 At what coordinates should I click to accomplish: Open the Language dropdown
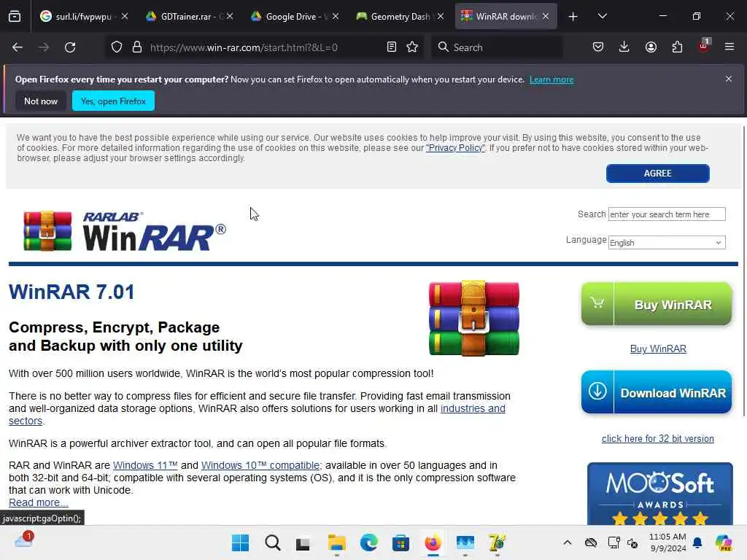click(x=667, y=242)
